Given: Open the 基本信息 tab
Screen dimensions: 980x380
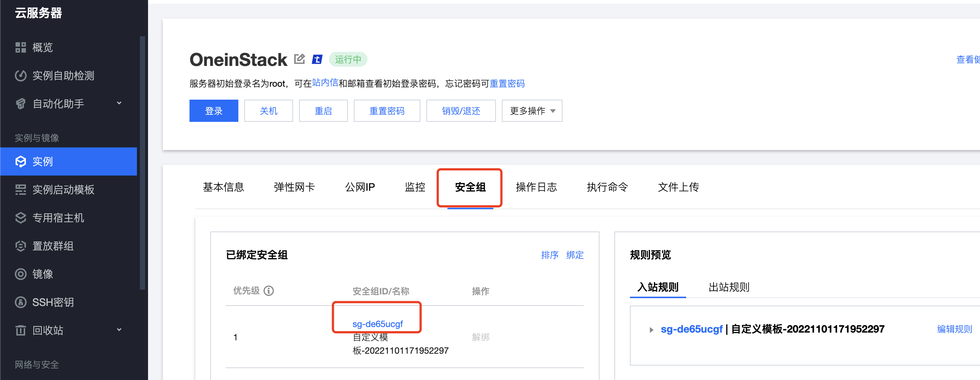Looking at the screenshot, I should [x=223, y=187].
